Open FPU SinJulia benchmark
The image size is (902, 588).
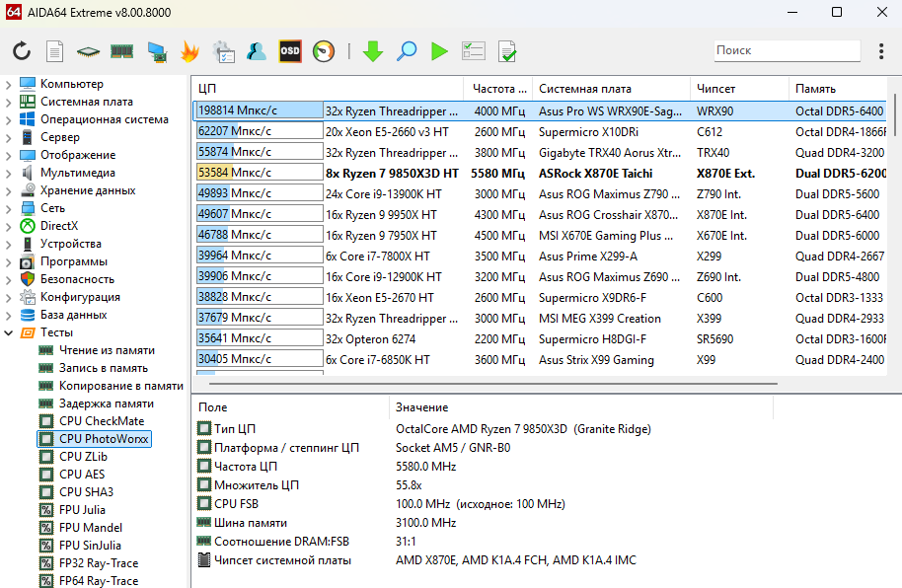pos(91,546)
